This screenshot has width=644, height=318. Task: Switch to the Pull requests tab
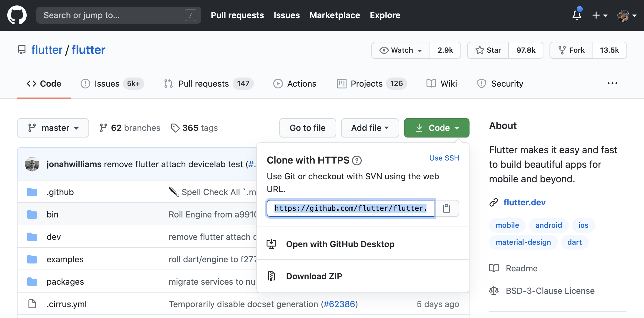209,84
